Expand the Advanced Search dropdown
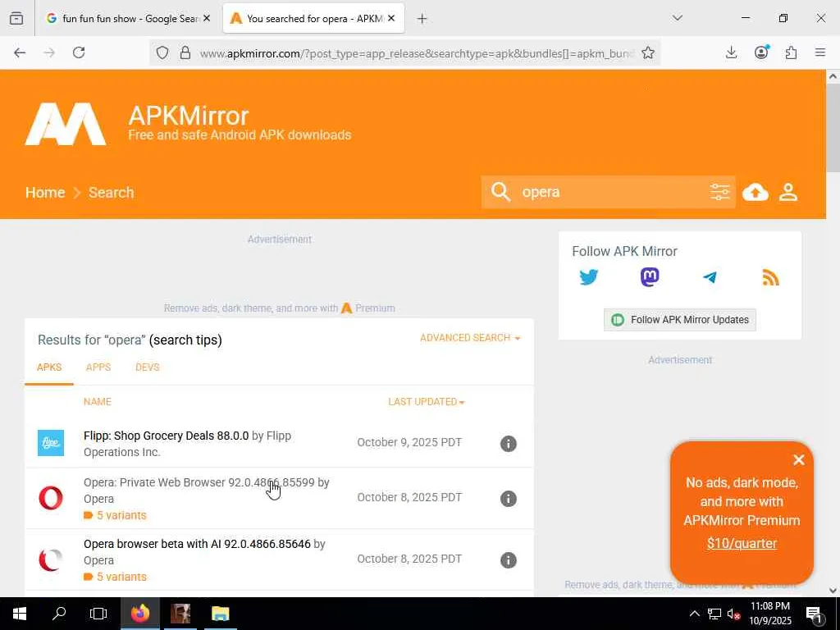840x630 pixels. pos(470,338)
